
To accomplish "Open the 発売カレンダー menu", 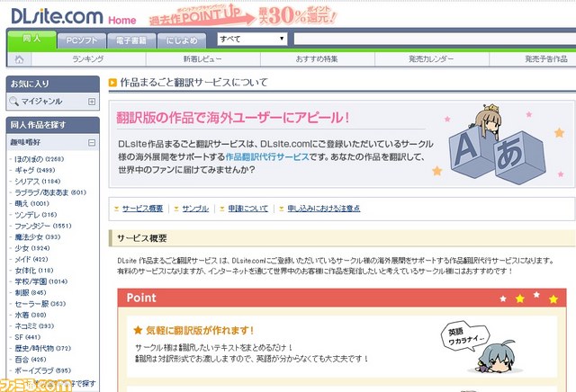I will pos(431,59).
